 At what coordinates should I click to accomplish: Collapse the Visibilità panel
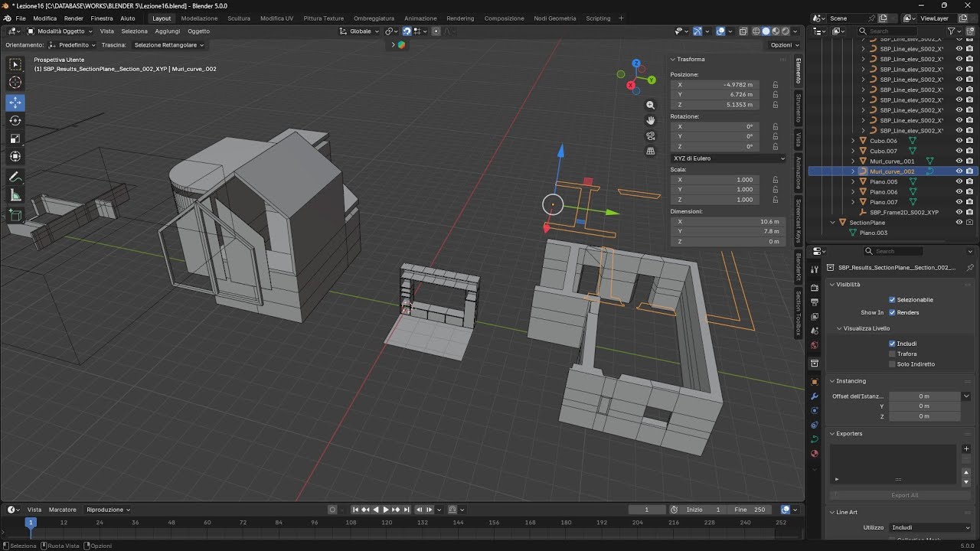(844, 285)
